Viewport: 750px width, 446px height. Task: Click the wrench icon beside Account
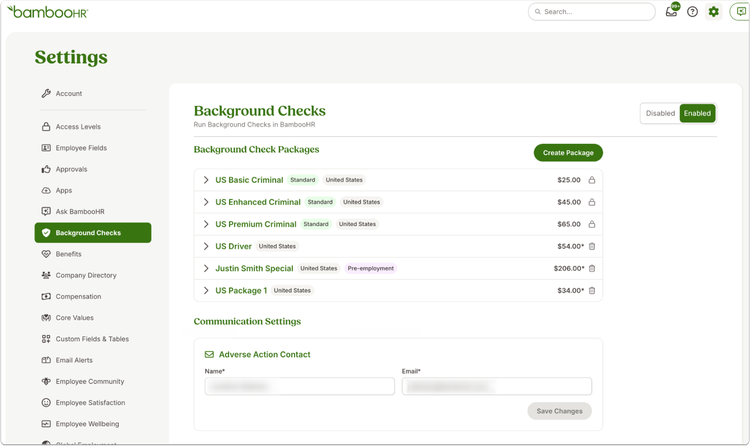pyautogui.click(x=46, y=93)
